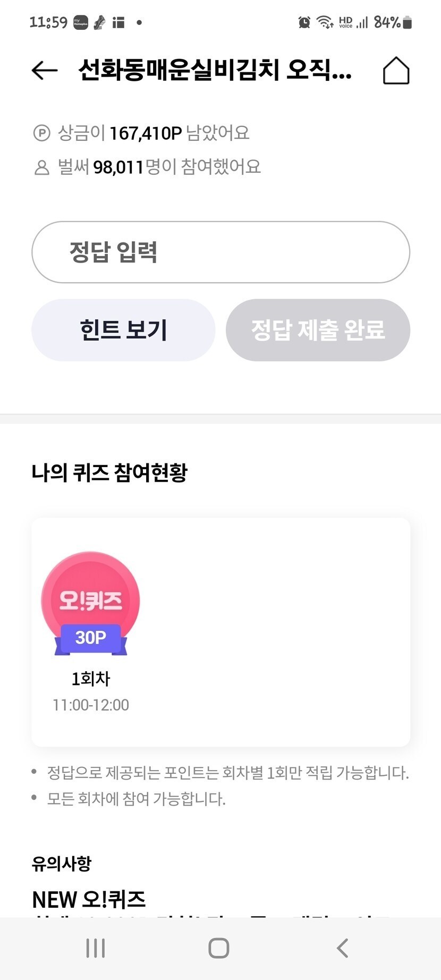Viewport: 441px width, 980px height.
Task: Tap the back arrow in header
Action: coord(44,70)
